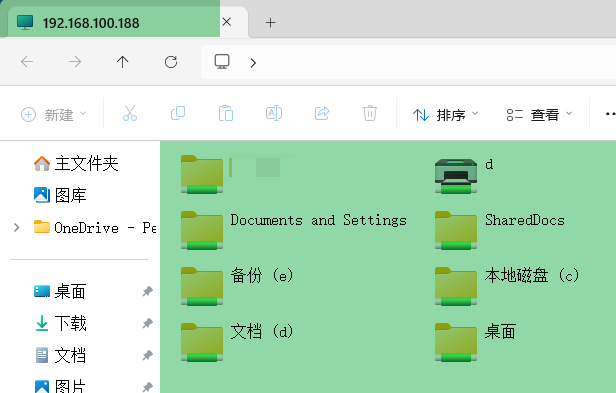Unpin 桌面 using its pin icon
Viewport: 616px width, 393px height.
click(147, 292)
